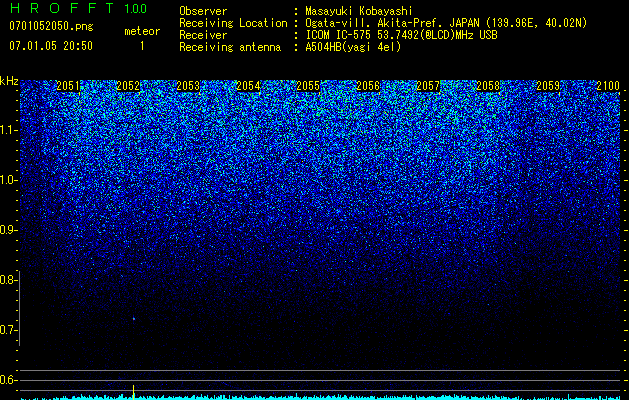Viewport: 629px width, 400px height.
Task: Click the 0.6 kHz frequency label
Action: (7, 380)
